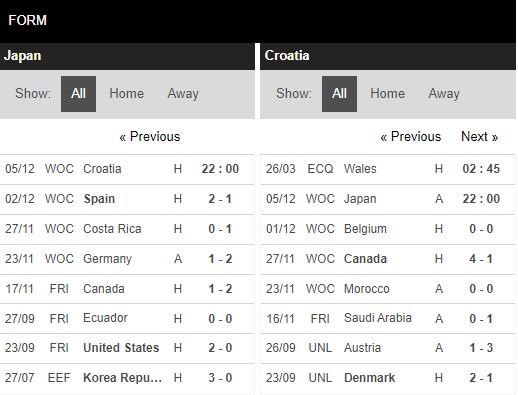Open the Japan vs Croatia 22:00 fixture

coord(127,169)
